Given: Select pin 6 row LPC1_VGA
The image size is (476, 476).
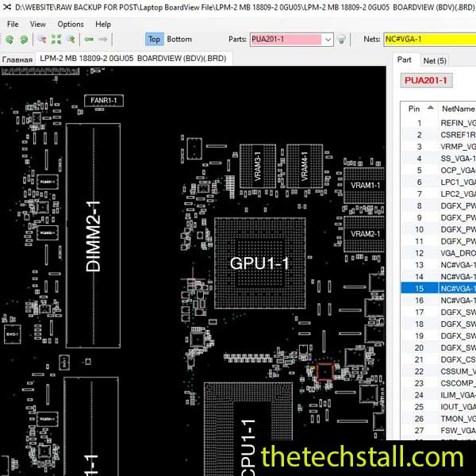Looking at the screenshot, I should pyautogui.click(x=439, y=182).
